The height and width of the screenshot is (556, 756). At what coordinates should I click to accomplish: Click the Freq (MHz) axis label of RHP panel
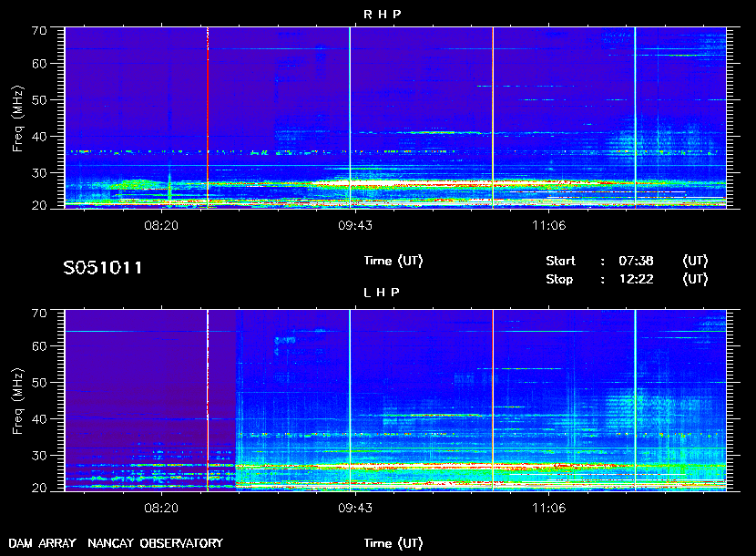pos(18,119)
